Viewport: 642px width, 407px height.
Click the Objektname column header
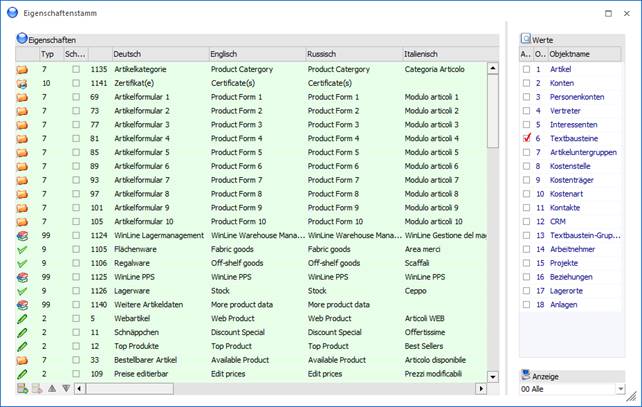[580, 53]
